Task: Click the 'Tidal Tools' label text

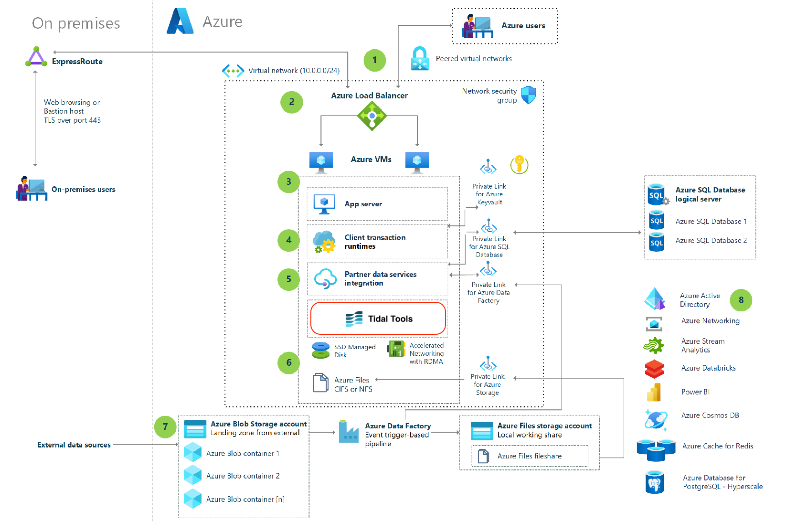Action: [x=390, y=319]
